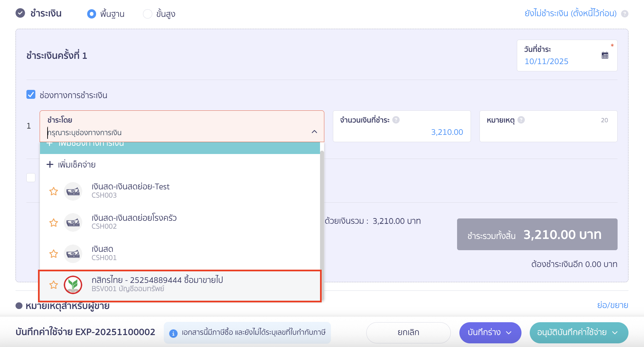644x347 pixels.
Task: Click the info icon beside the tax notice message
Action: tap(174, 333)
